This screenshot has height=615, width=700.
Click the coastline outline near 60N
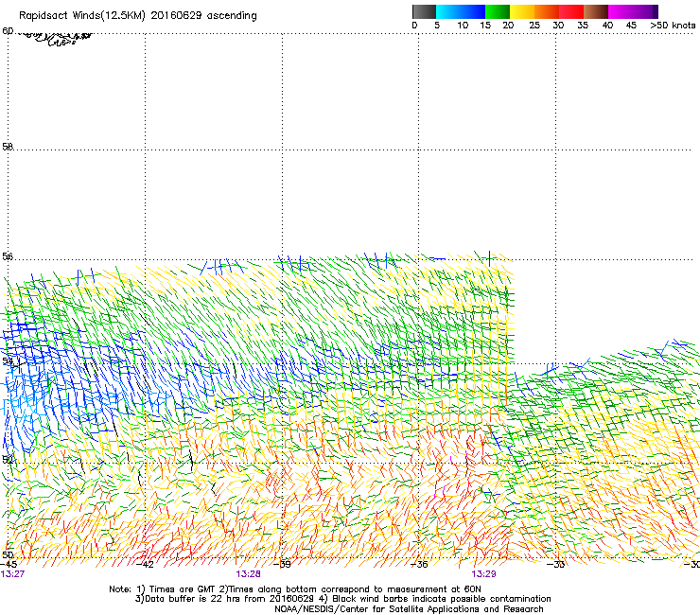[54, 38]
